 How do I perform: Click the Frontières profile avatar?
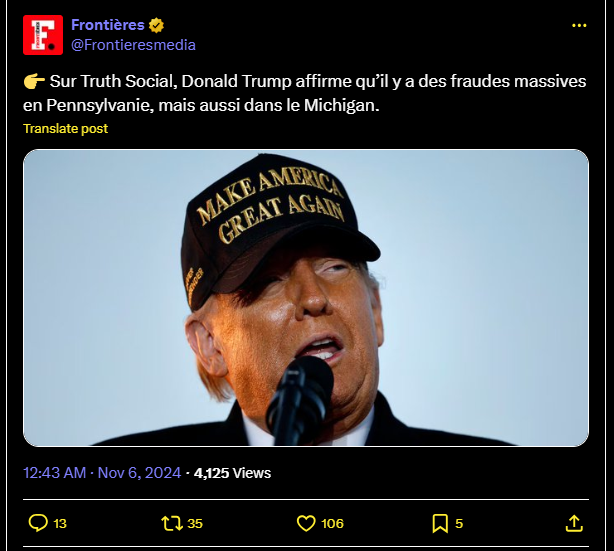tap(43, 35)
